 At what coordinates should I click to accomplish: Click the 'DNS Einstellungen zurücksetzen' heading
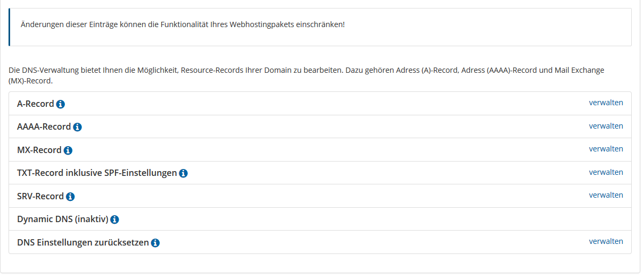pyautogui.click(x=83, y=242)
